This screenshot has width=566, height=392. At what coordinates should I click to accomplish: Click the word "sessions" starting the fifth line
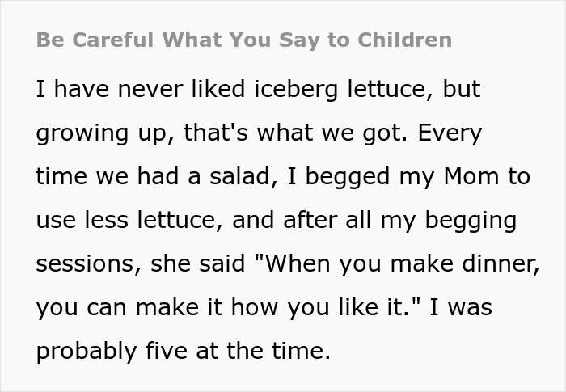tap(91, 264)
